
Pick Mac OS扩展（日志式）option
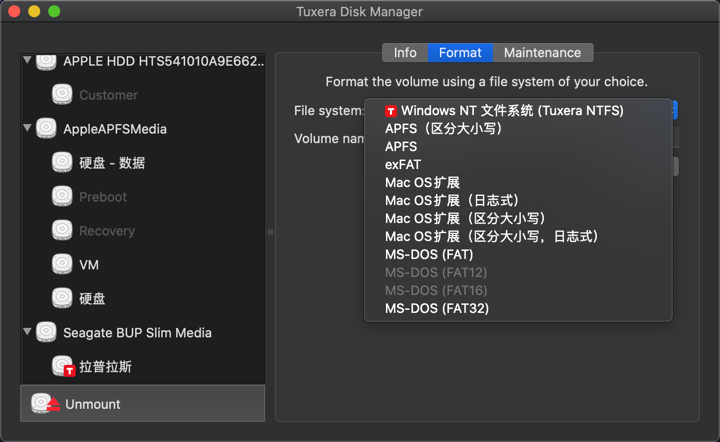[x=518, y=200]
